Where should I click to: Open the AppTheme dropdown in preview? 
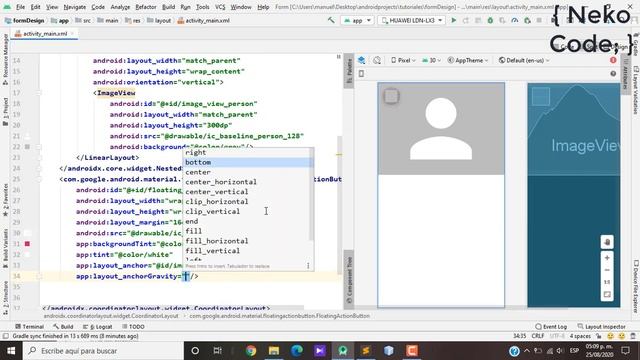click(x=468, y=60)
